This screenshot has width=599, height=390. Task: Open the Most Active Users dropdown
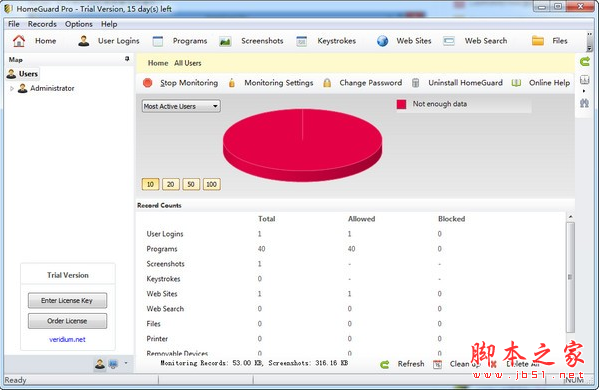[x=181, y=106]
